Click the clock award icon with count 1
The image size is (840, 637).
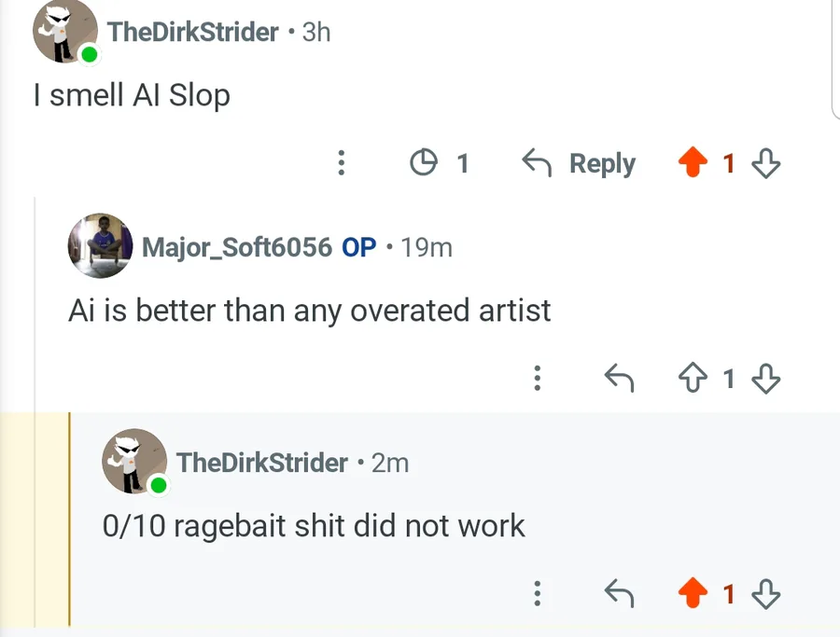coord(425,164)
